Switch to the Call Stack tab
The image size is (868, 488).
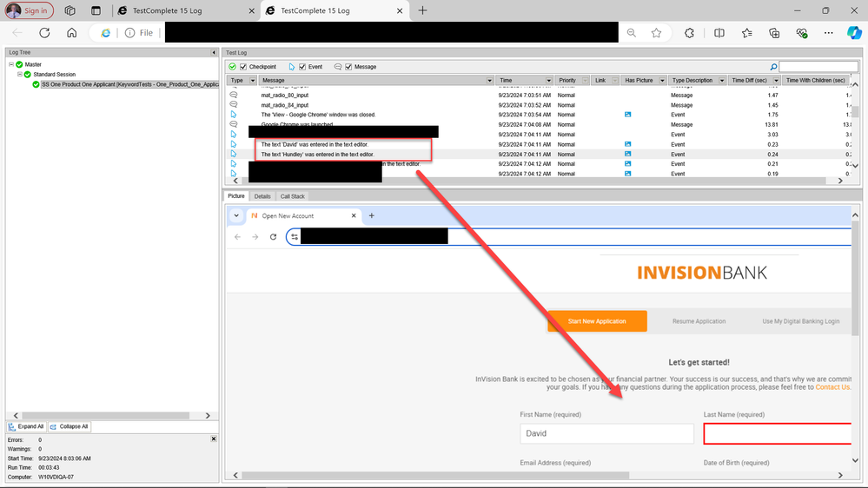[x=292, y=196]
